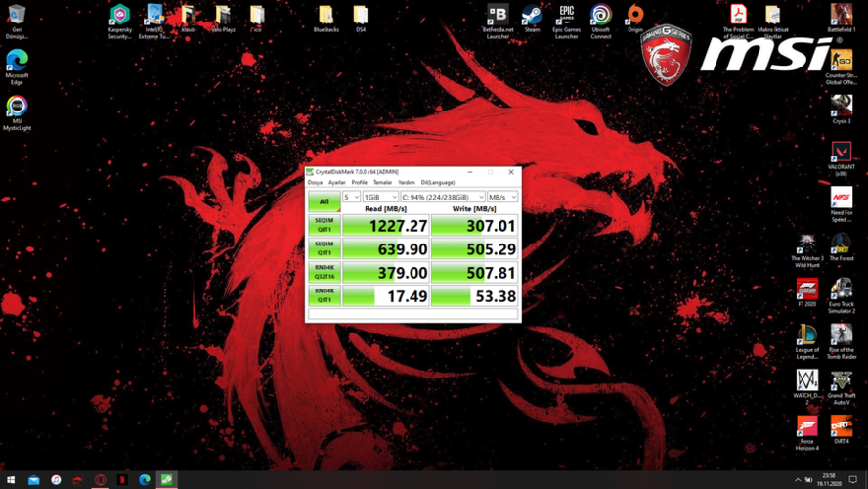Run the SEQ1M Q1T1 test
This screenshot has width=868, height=489.
324,248
